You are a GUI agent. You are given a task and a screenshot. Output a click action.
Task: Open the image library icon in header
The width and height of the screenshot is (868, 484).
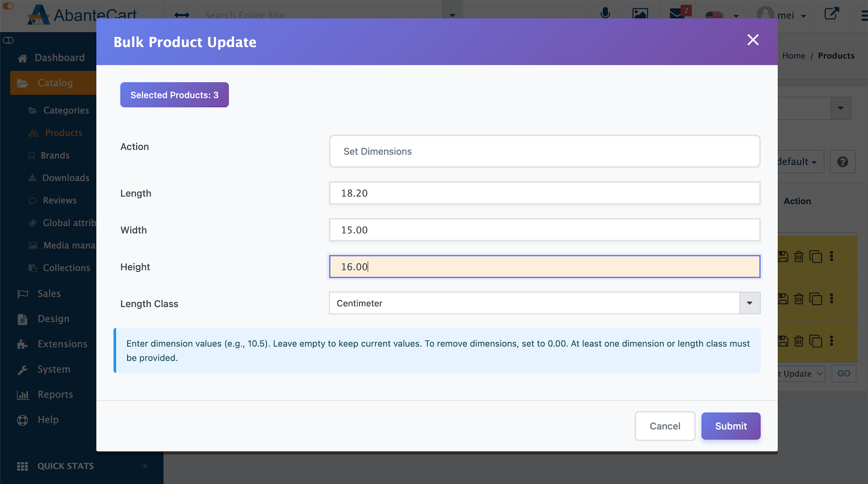(x=640, y=14)
